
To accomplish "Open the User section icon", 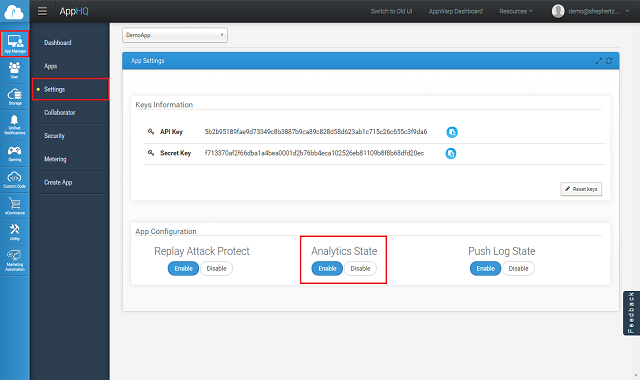I will click(x=15, y=70).
